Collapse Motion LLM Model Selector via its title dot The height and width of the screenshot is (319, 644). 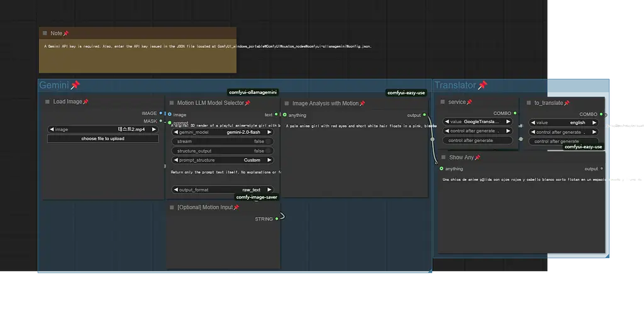click(x=172, y=103)
